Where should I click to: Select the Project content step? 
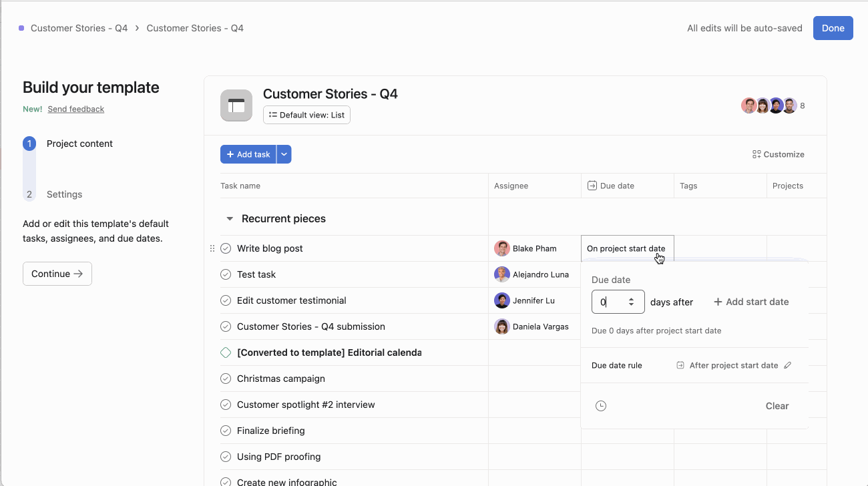click(x=79, y=144)
